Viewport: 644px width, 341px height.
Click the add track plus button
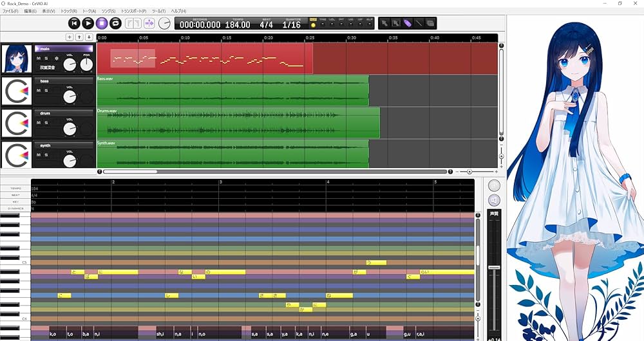pos(70,37)
